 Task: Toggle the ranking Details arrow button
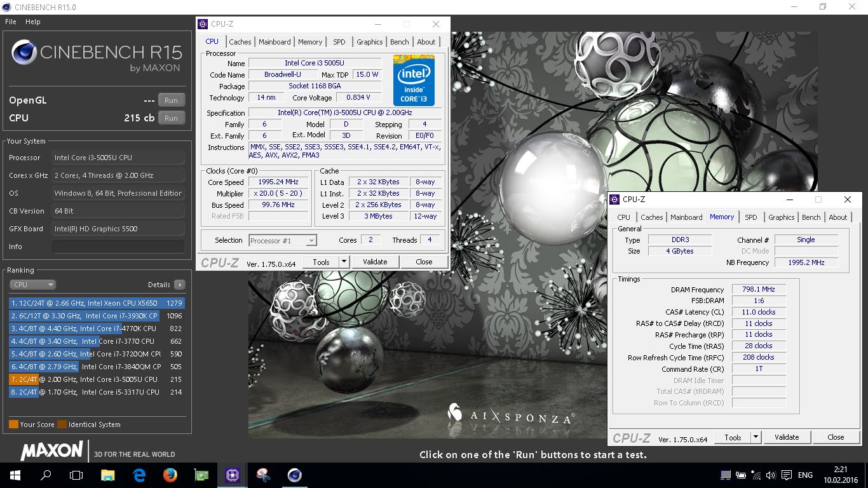pyautogui.click(x=180, y=285)
